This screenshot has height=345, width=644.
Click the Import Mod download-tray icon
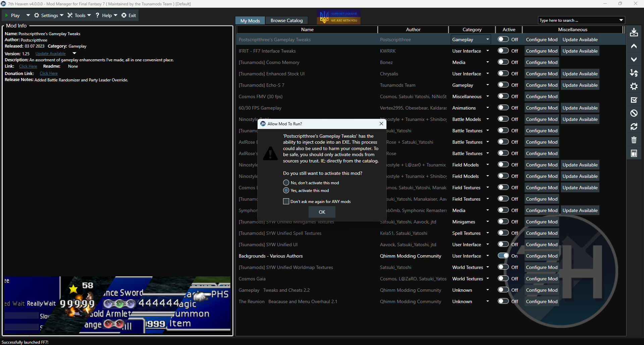click(x=634, y=32)
